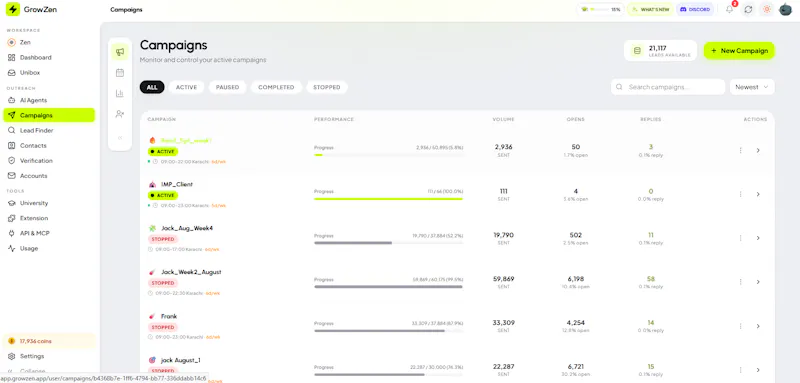Open the Jack_Aug_Week4 campaign name
800x383 pixels.
pyautogui.click(x=187, y=228)
